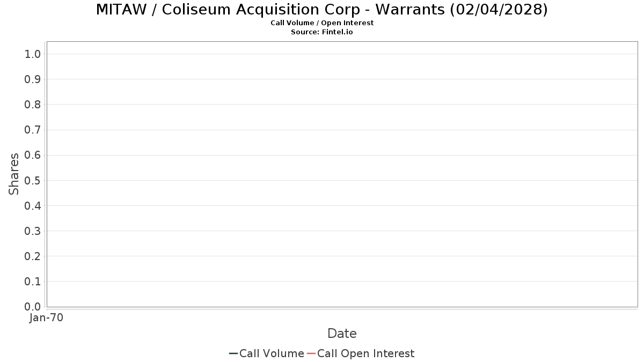
Task: Click the Jan-70 date axis label
Action: coord(46,317)
